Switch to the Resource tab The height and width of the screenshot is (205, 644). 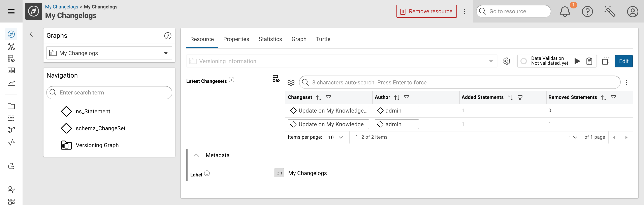coord(202,39)
